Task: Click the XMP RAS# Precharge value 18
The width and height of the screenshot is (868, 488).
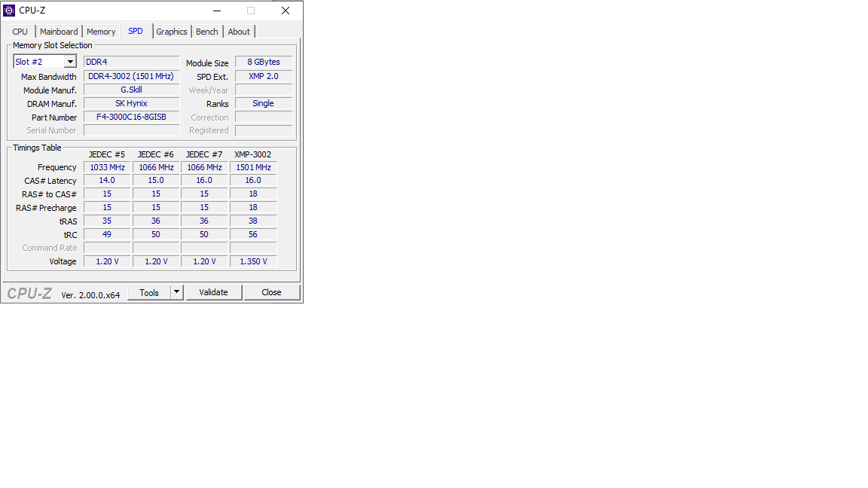Action: tap(253, 208)
